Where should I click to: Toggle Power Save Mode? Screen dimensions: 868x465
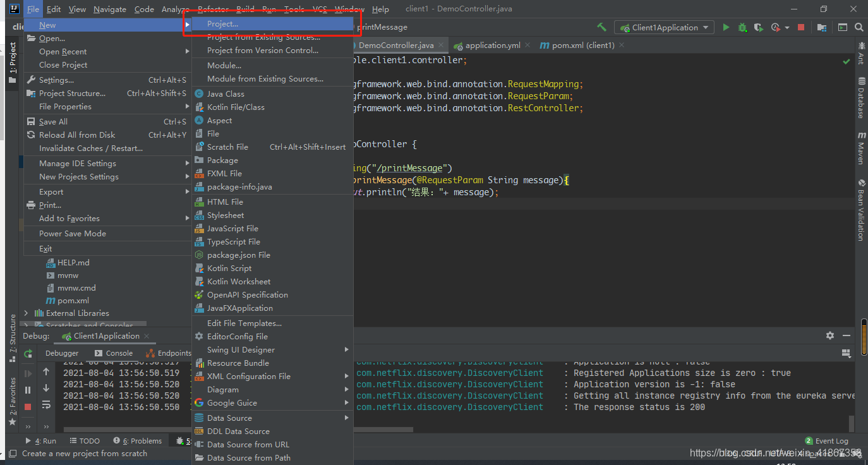coord(73,233)
